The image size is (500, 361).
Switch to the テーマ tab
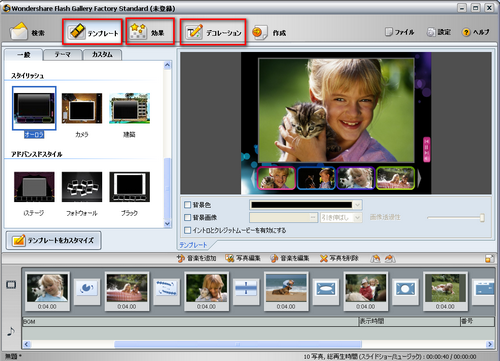coord(62,55)
